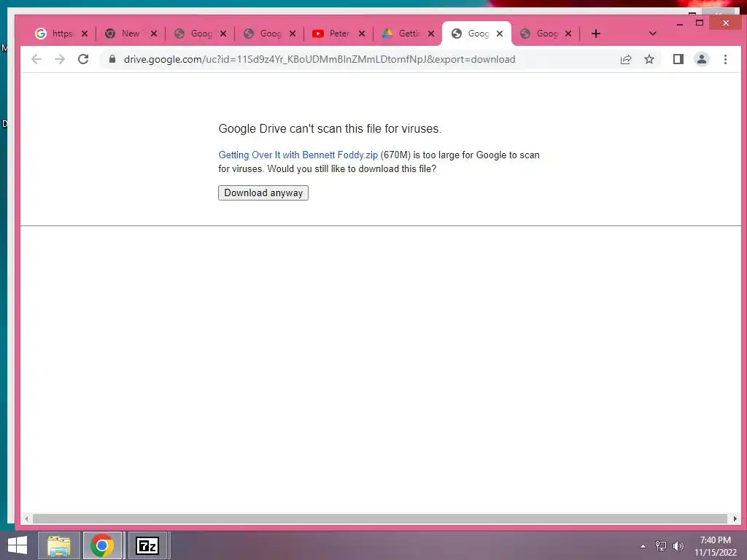
Task: Open 7-Zip from the taskbar
Action: [x=147, y=545]
